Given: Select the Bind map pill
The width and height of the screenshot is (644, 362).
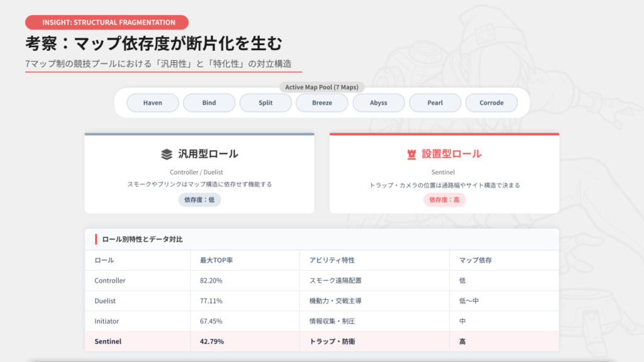Looking at the screenshot, I should [x=209, y=102].
